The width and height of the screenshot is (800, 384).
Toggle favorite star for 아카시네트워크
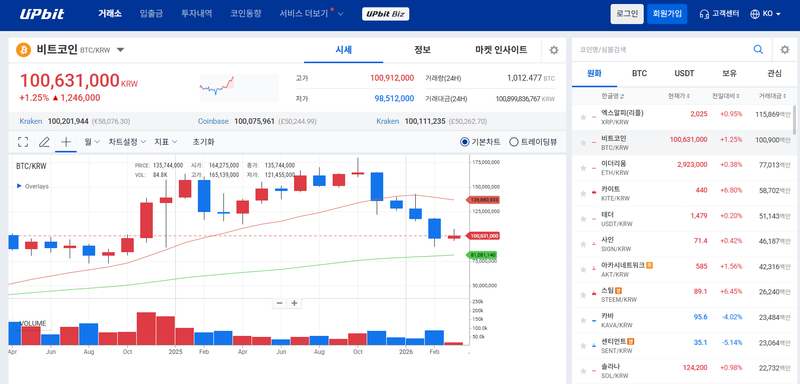[x=583, y=270]
